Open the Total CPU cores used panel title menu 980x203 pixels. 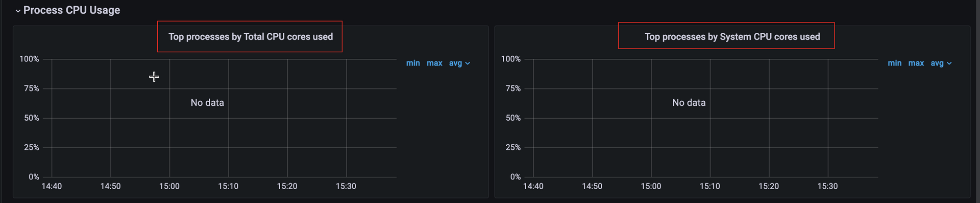coord(251,37)
